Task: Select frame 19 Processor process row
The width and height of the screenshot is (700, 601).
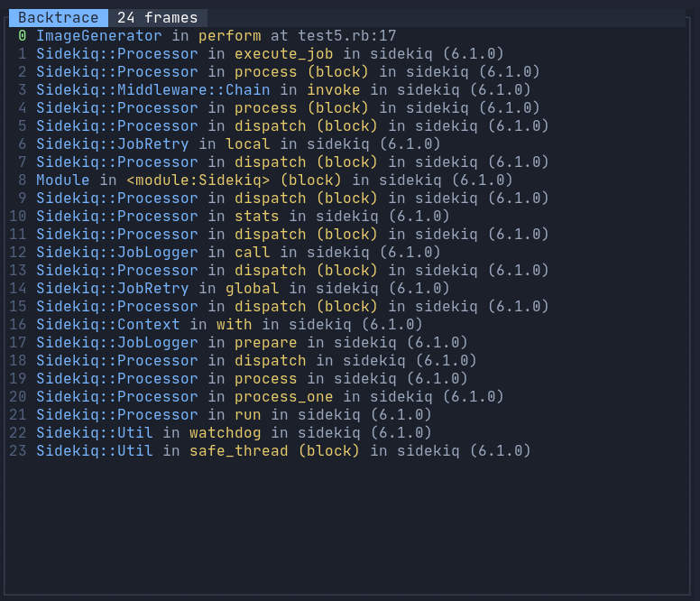Action: click(x=347, y=379)
